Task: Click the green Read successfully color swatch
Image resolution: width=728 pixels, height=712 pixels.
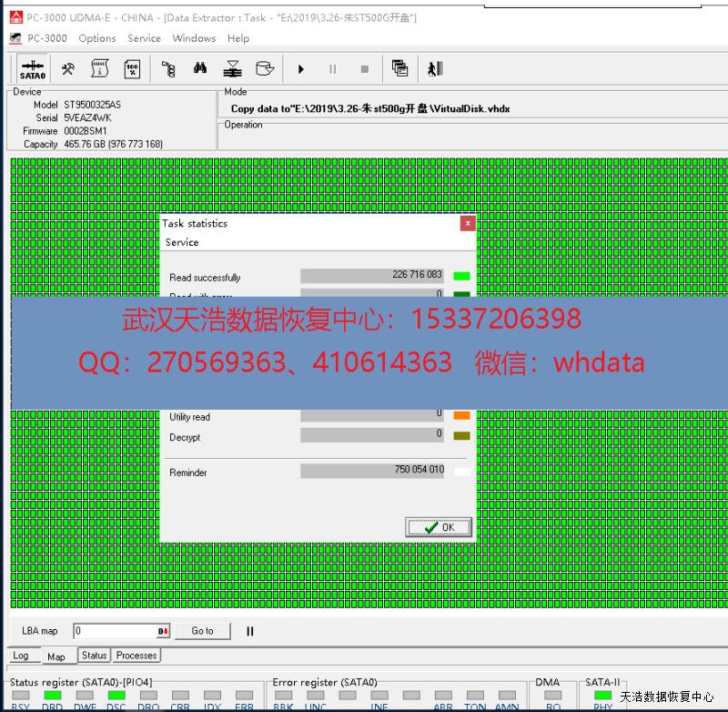Action: (461, 276)
